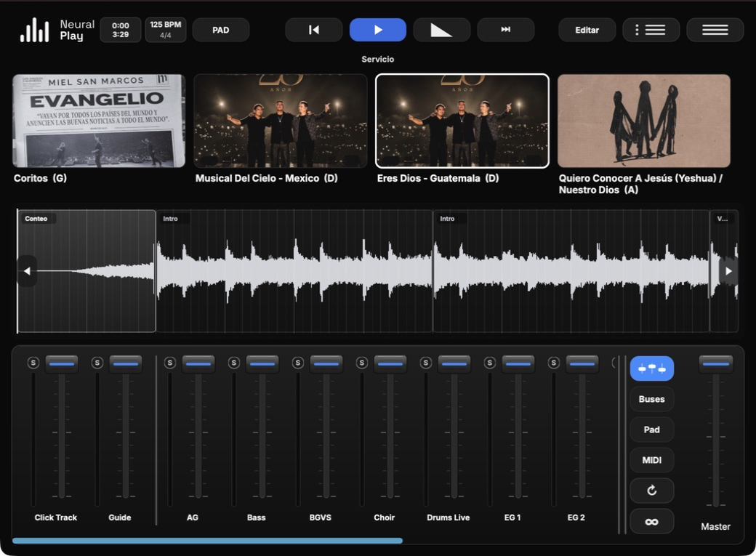Click the 125 BPM tempo display
Image resolution: width=756 pixels, height=556 pixels.
click(x=166, y=30)
